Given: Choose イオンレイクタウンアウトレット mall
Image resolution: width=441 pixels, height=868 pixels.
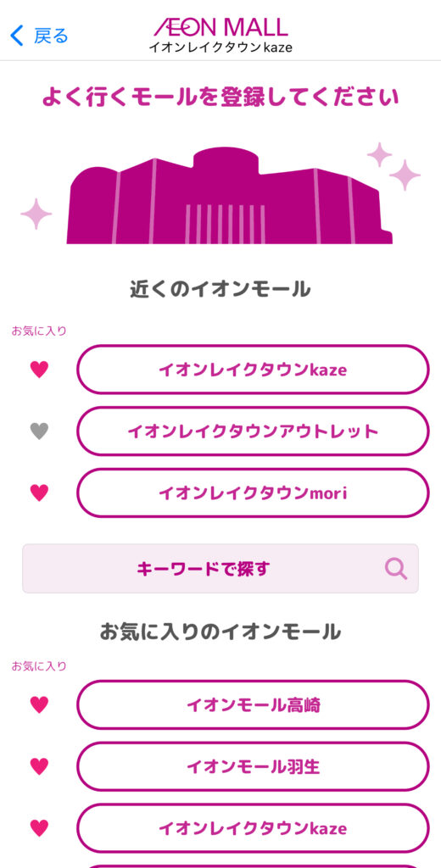Looking at the screenshot, I should pos(253,431).
